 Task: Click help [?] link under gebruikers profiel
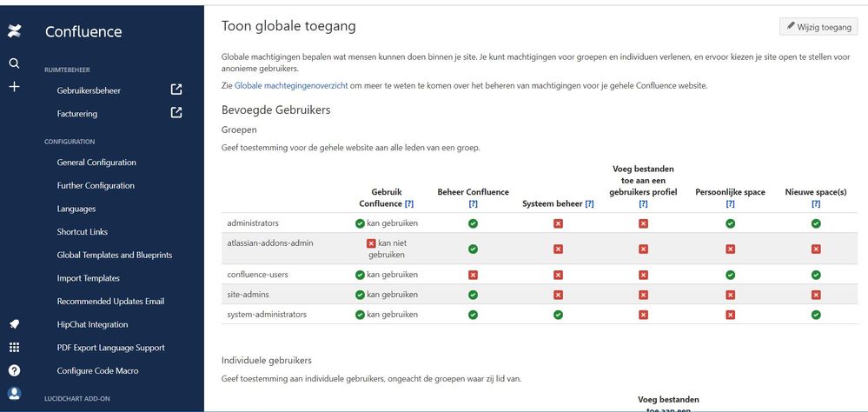pos(643,203)
